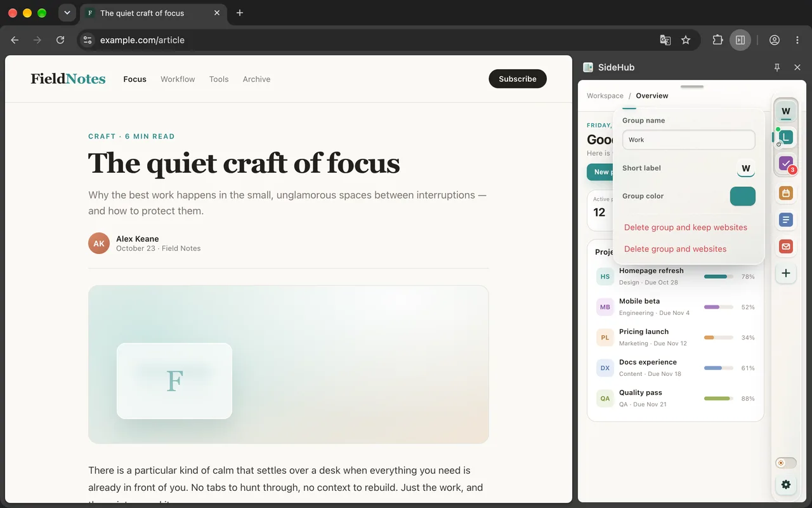The height and width of the screenshot is (508, 812).
Task: Open the Tools nav item
Action: point(219,79)
